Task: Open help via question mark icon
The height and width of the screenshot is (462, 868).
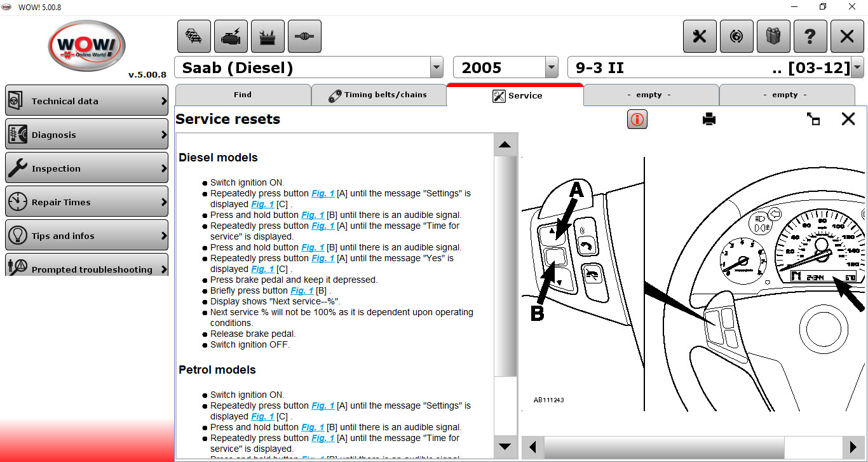Action: pos(810,36)
